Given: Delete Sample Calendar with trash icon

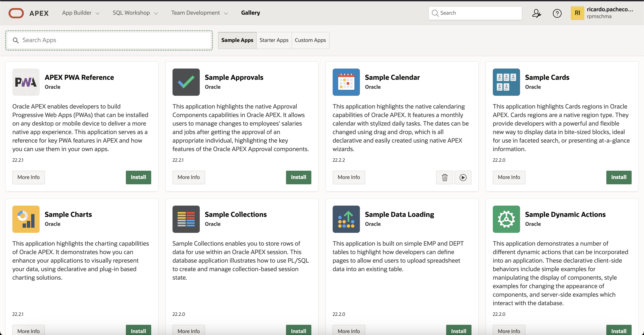Looking at the screenshot, I should (x=444, y=177).
